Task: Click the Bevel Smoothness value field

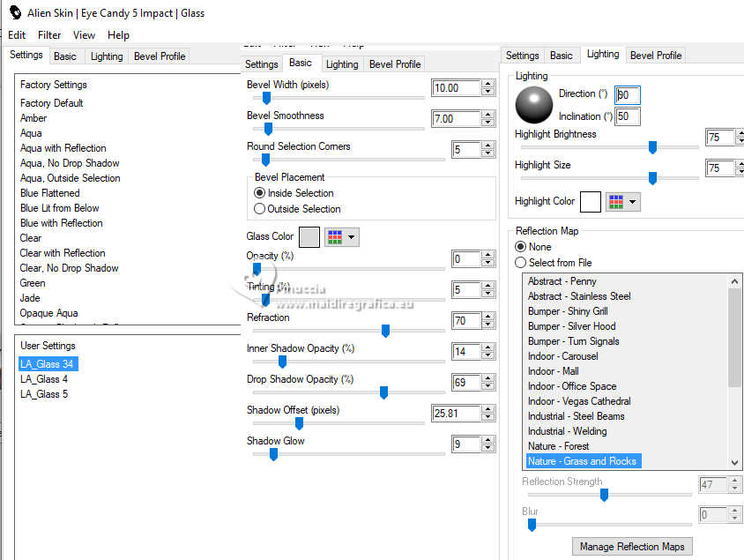Action: click(x=456, y=119)
